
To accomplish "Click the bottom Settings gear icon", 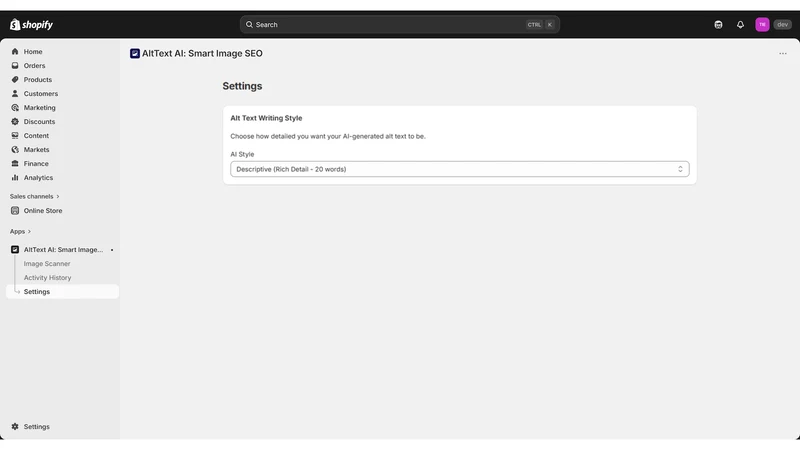I will tap(15, 427).
